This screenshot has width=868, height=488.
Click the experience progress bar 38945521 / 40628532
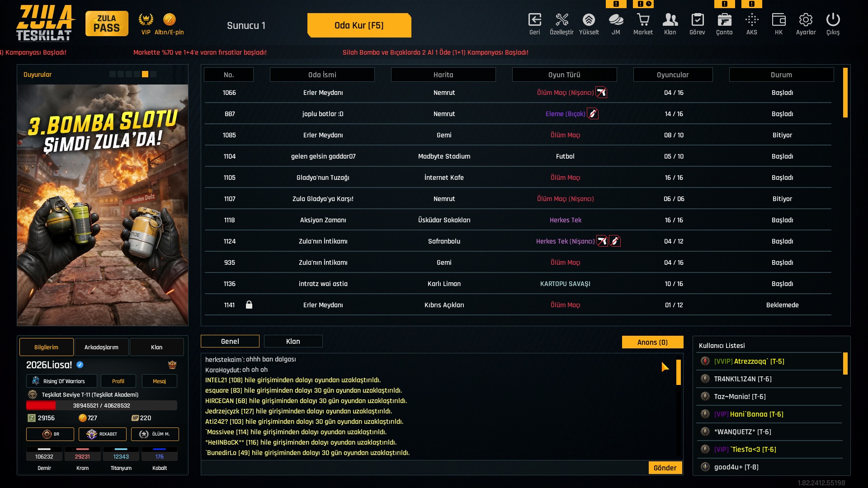102,405
